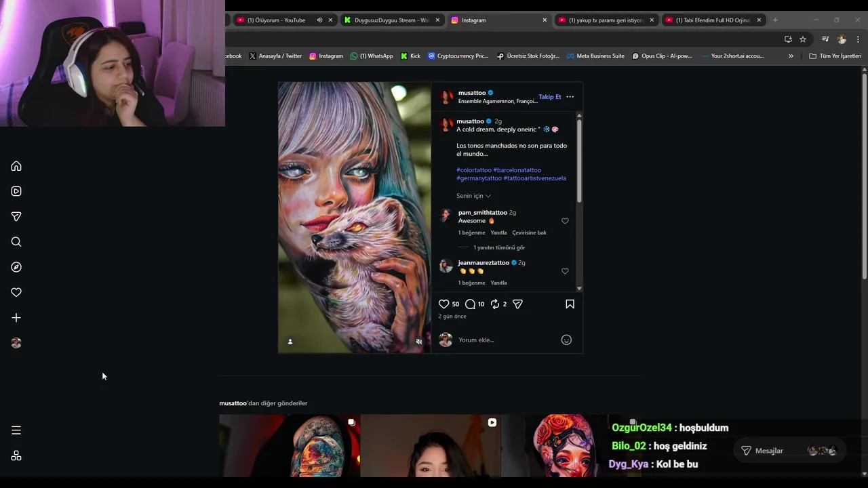The width and height of the screenshot is (868, 488).
Task: Show more bookmarks with chevron
Action: point(791,56)
